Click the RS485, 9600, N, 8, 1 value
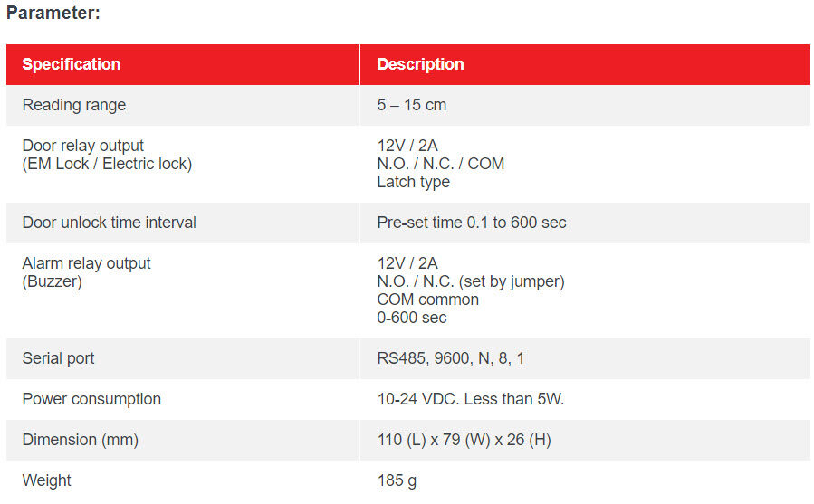The height and width of the screenshot is (504, 814). coord(451,358)
